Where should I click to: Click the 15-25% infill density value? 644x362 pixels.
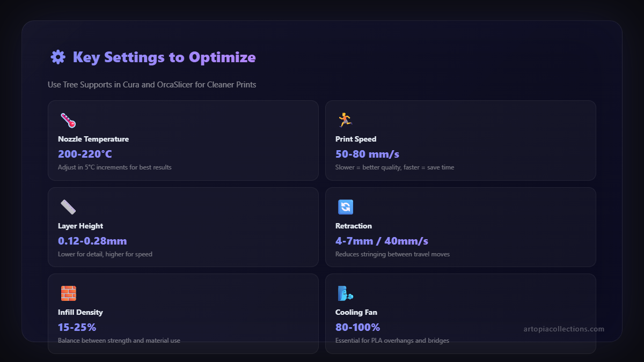pos(77,327)
